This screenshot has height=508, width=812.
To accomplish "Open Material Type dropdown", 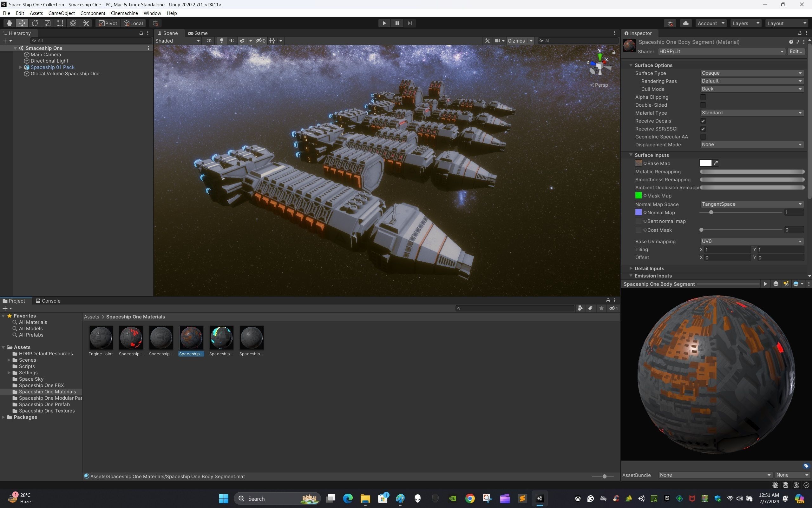I will 752,113.
